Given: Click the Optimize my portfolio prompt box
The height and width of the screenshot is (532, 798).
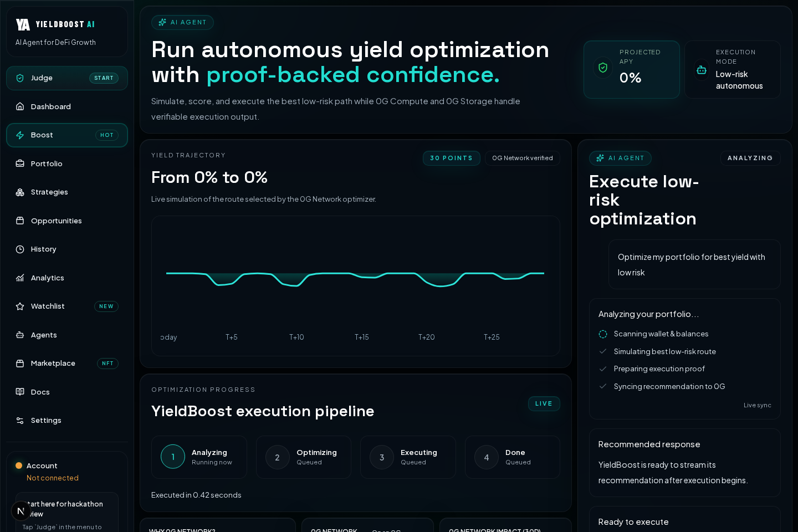Looking at the screenshot, I should (x=694, y=264).
